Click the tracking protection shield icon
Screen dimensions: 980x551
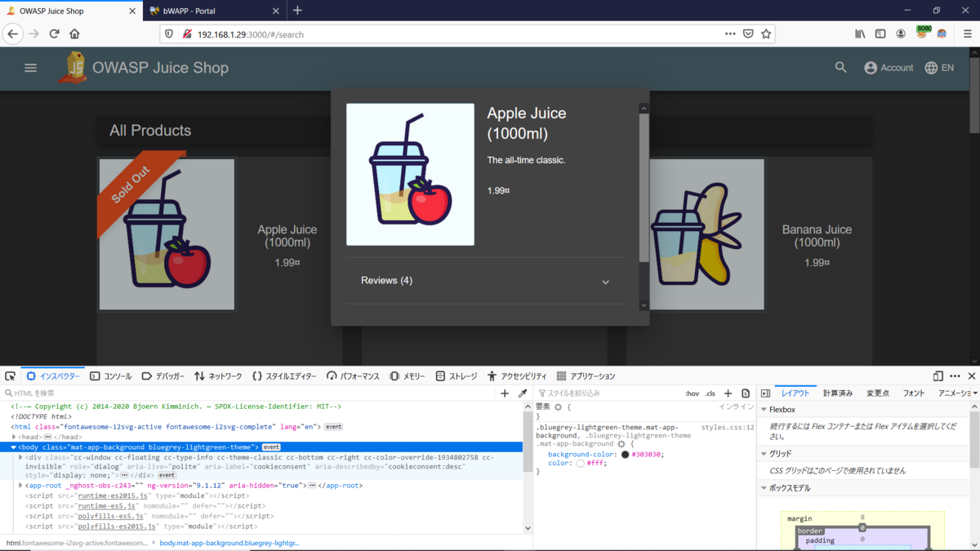(x=170, y=34)
